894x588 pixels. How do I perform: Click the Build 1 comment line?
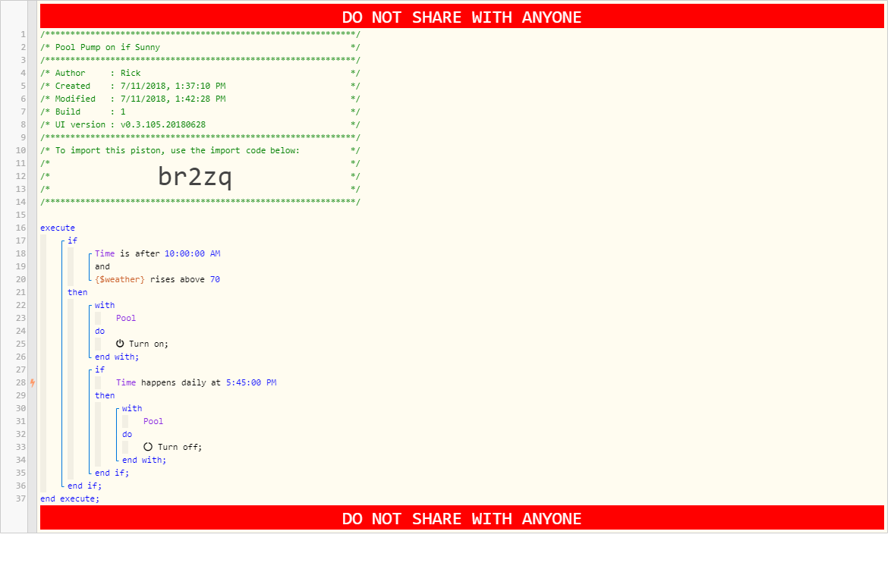200,112
